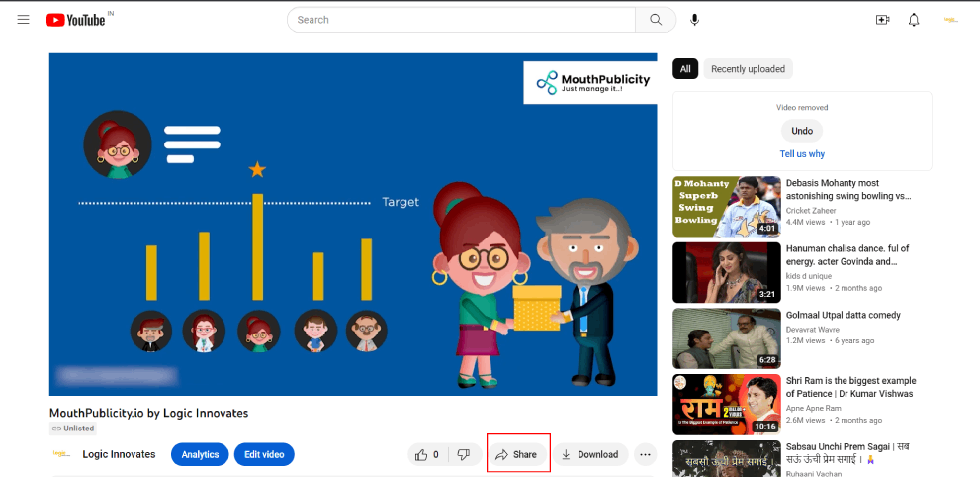Open the notifications bell

[x=914, y=20]
